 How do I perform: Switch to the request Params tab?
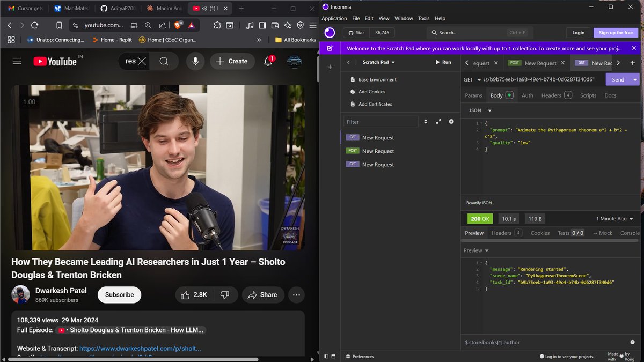tap(473, 95)
